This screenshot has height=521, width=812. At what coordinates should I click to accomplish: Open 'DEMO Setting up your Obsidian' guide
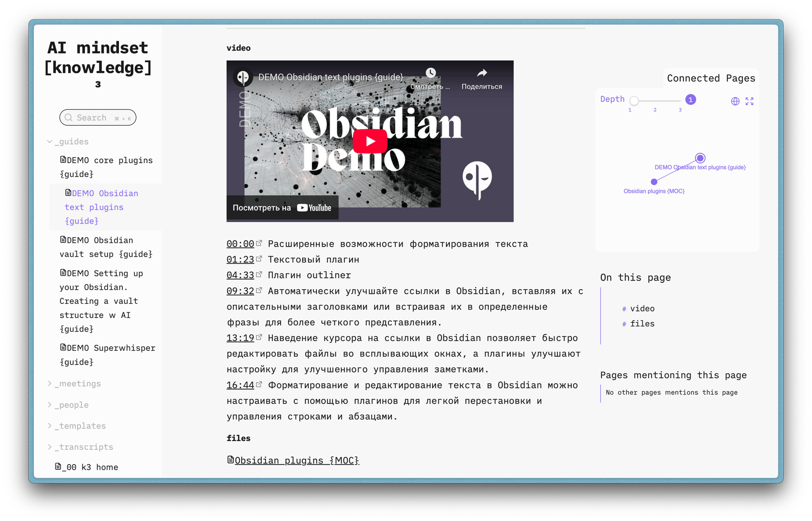click(x=101, y=301)
